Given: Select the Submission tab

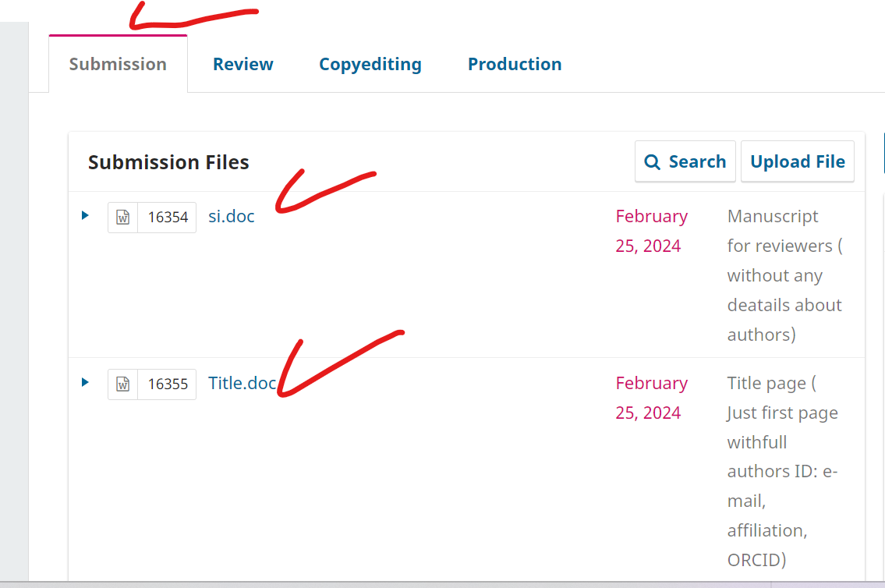Looking at the screenshot, I should (x=118, y=64).
